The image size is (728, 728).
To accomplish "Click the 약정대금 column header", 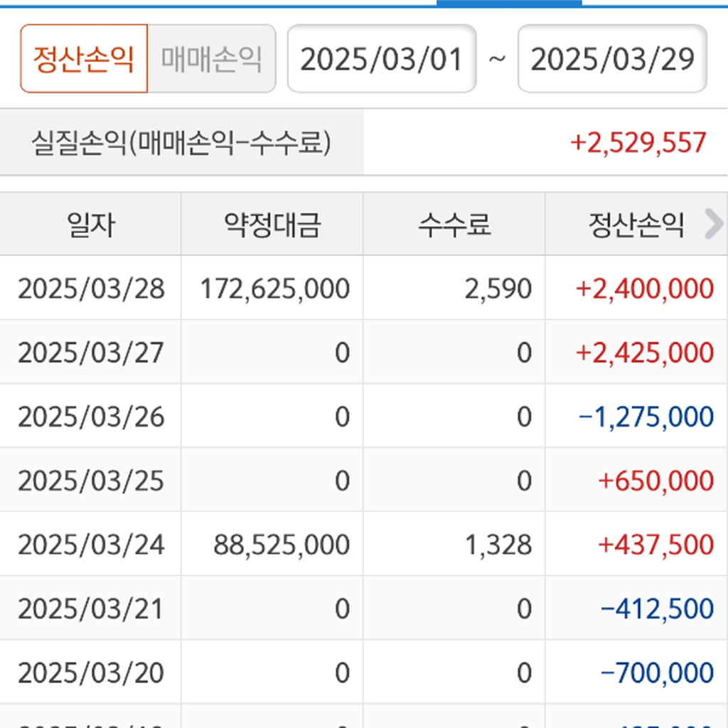I will click(x=272, y=225).
